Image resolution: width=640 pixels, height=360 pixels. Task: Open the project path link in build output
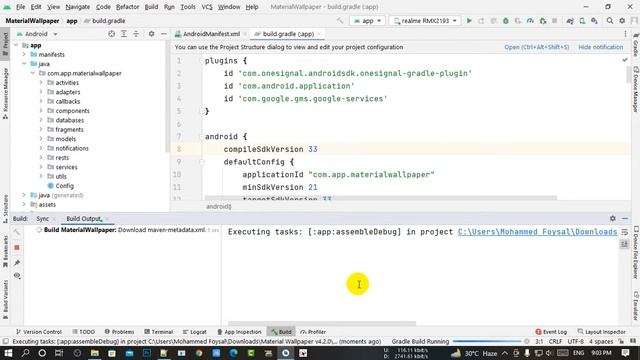537,232
